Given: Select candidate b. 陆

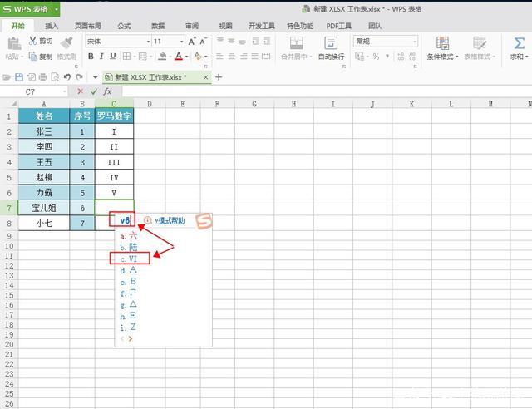Looking at the screenshot, I should point(129,248).
